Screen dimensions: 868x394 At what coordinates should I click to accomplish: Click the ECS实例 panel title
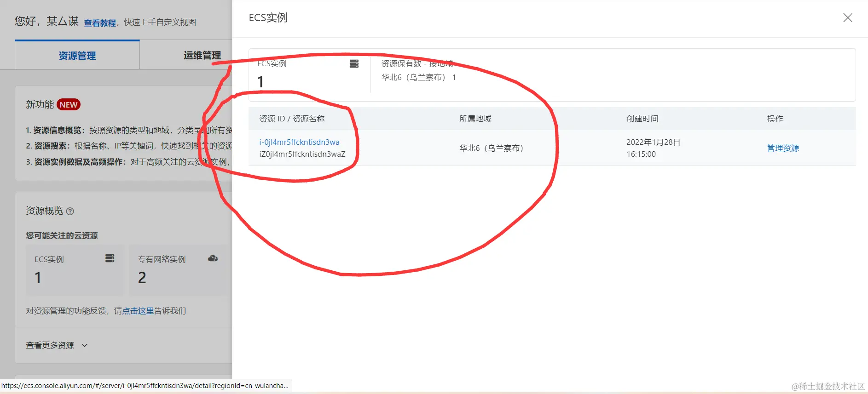(268, 17)
